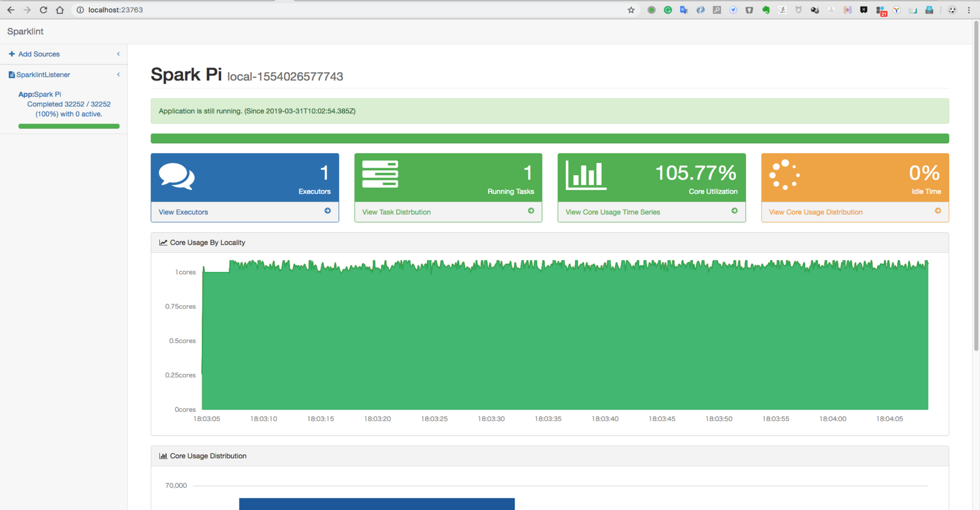Click the browser forward arrow
Screen dimensions: 980x510
tap(27, 10)
